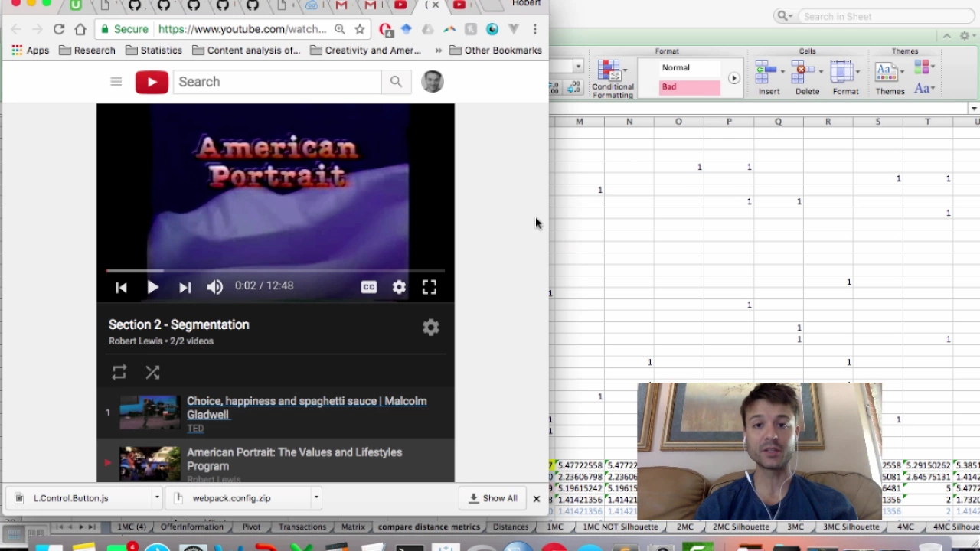980x551 pixels.
Task: Open Chrome three-dot menu
Action: (x=535, y=29)
